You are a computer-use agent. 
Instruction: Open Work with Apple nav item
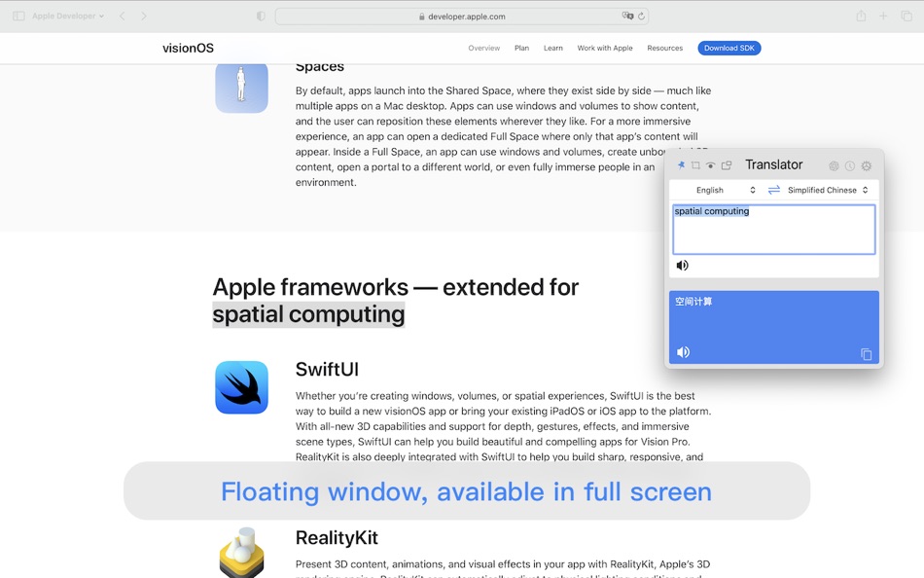coord(605,49)
